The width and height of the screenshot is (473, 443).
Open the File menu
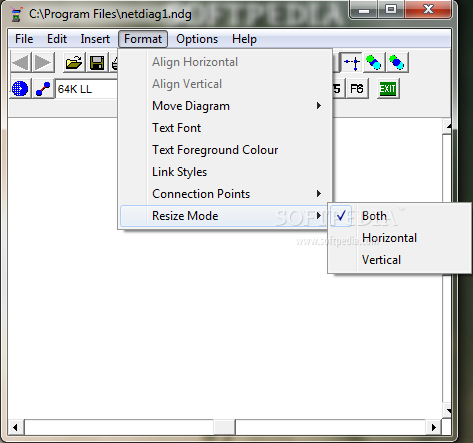point(24,39)
